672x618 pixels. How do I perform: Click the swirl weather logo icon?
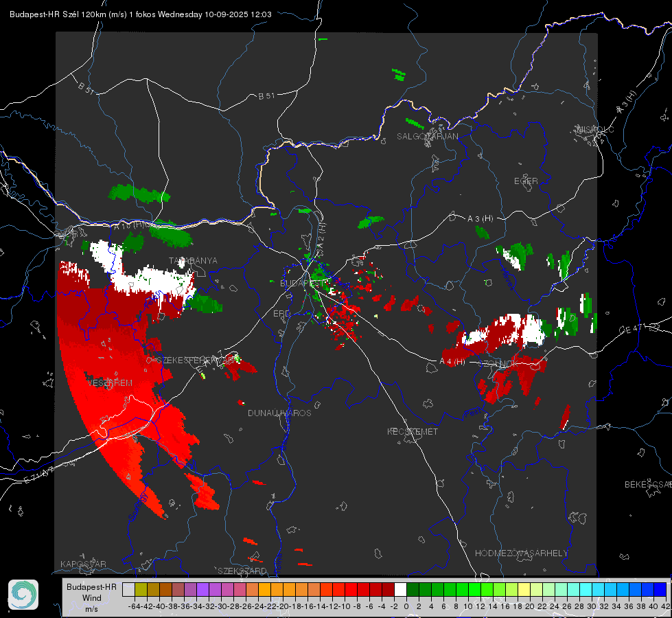(x=23, y=595)
